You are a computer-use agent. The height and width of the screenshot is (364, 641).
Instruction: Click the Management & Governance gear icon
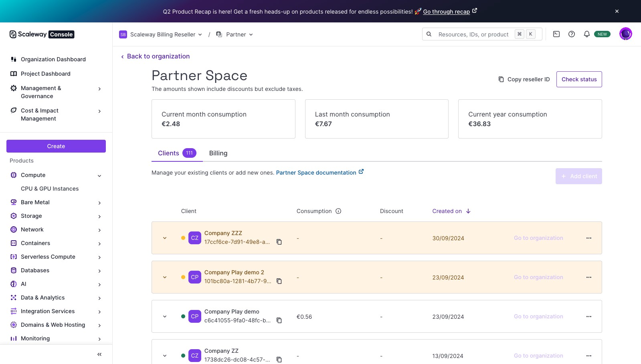click(14, 88)
